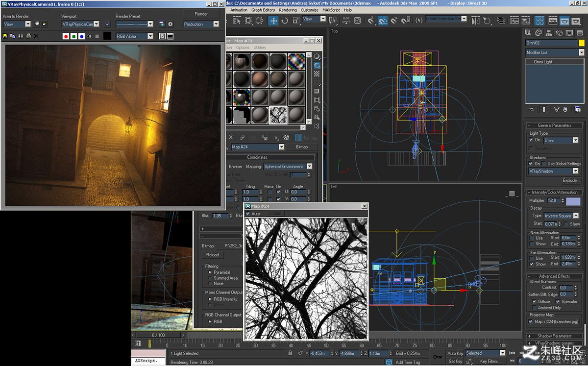Open the Help menu
The width and height of the screenshot is (588, 366).
[348, 10]
